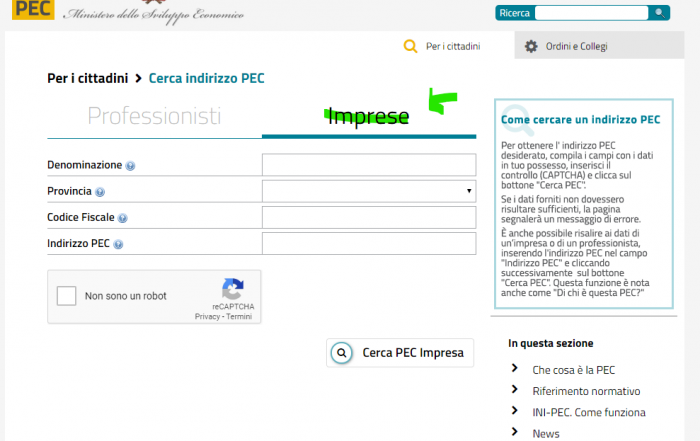Open the help icon next to Denominazione

coord(130,166)
